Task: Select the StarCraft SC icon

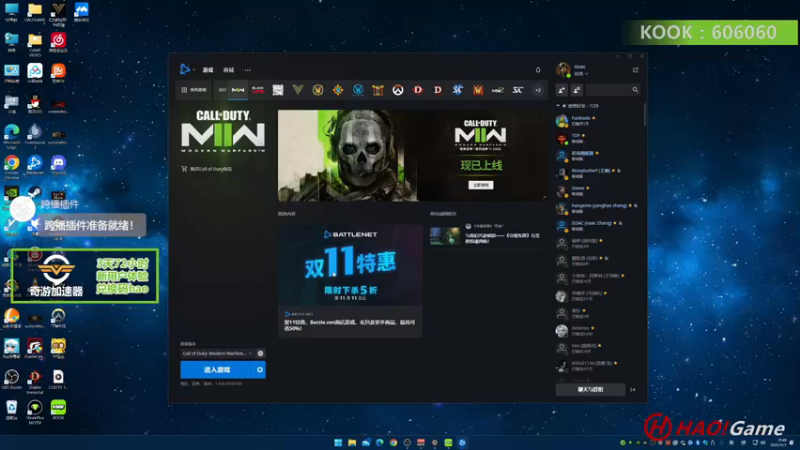Action: (x=518, y=90)
